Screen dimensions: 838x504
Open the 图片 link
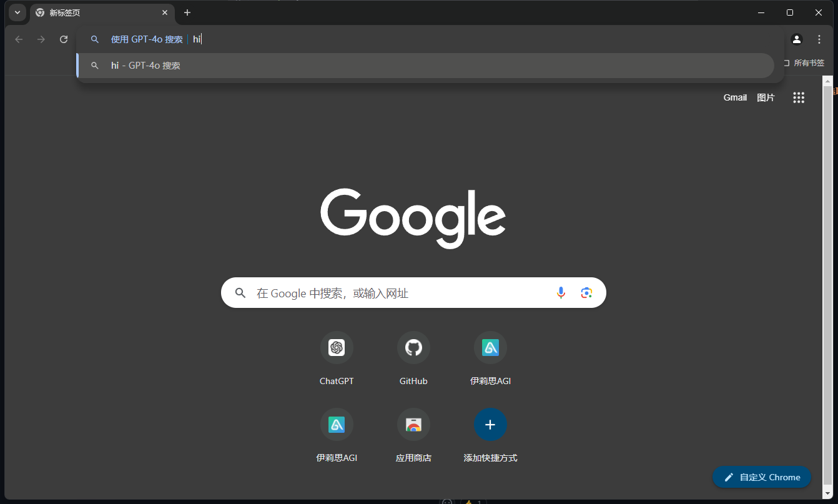point(766,97)
